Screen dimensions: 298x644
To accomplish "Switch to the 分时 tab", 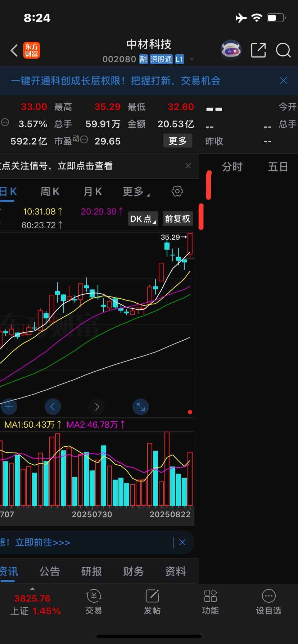I will tap(232, 167).
